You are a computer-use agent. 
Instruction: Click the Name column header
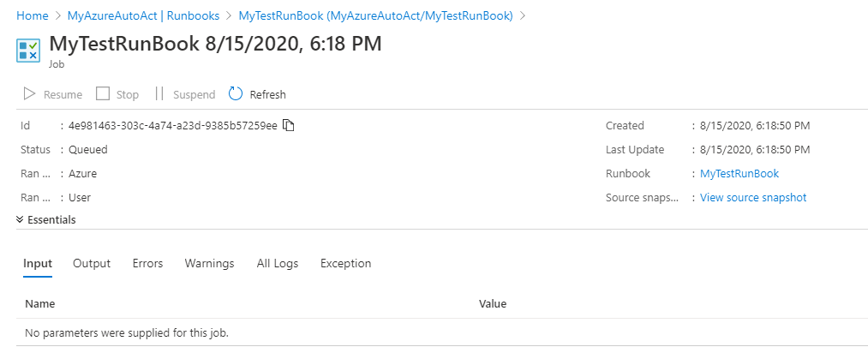coord(40,304)
